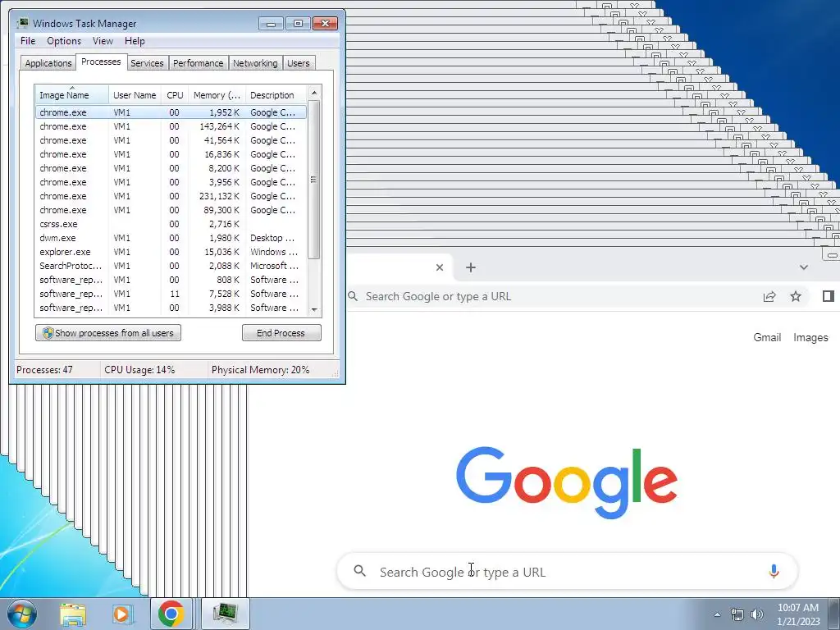Open the Windows Start menu orb
Viewport: 840px width, 630px height.
[21, 614]
